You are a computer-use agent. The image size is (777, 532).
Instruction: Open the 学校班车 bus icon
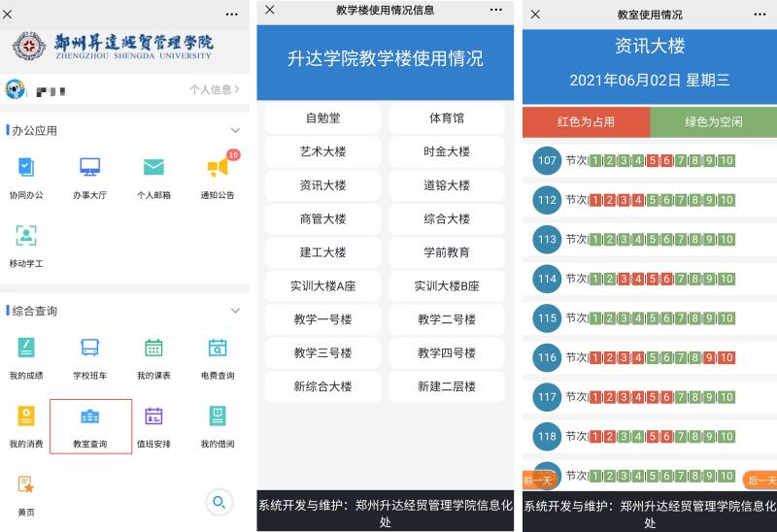click(89, 348)
